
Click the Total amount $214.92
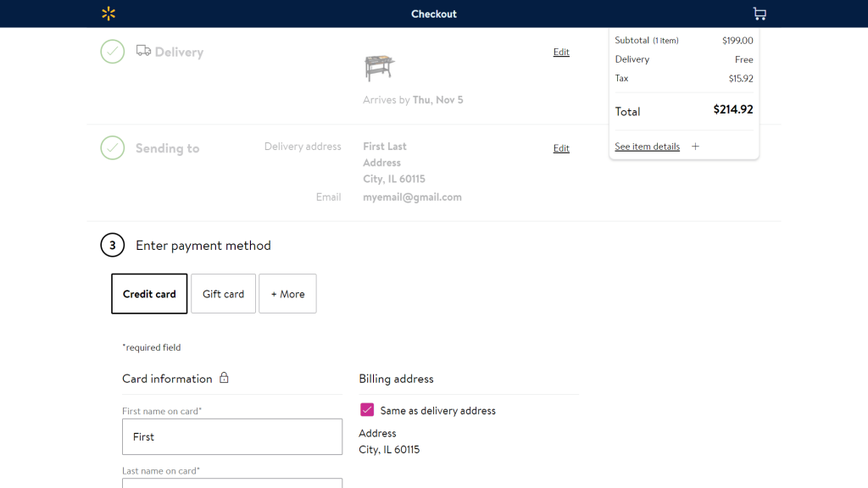[x=732, y=109]
